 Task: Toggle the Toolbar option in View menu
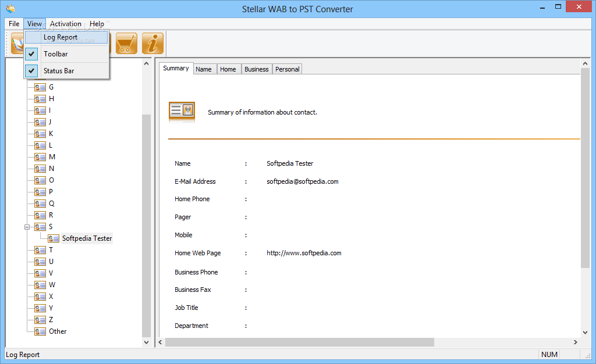tap(66, 54)
